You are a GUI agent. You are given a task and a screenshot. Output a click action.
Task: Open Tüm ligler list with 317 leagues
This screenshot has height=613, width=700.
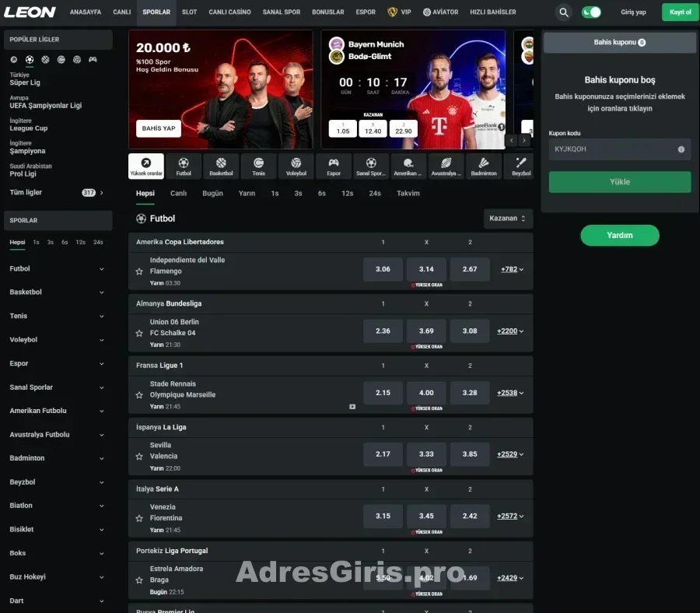pos(57,192)
